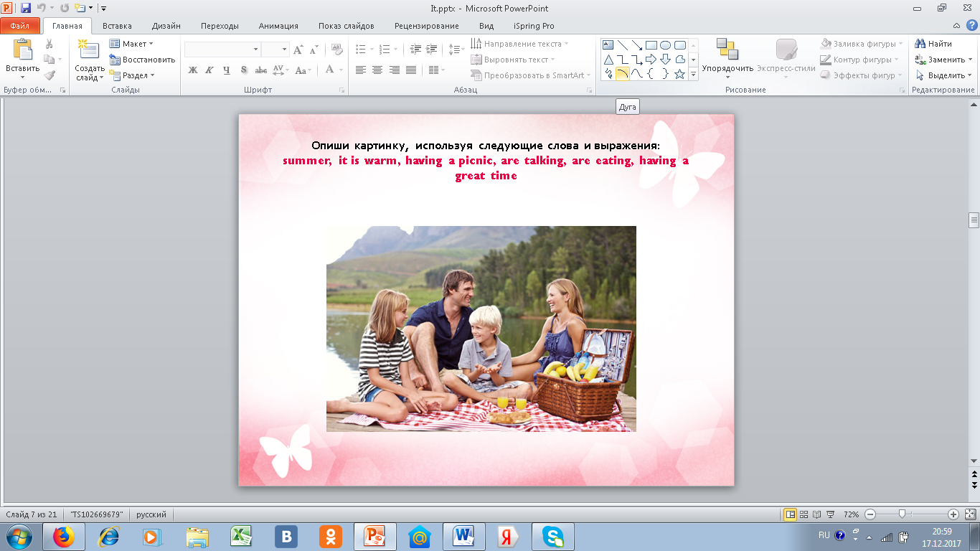Viewport: 980px width, 551px height.
Task: Pick the straight Line shape
Action: 623,44
